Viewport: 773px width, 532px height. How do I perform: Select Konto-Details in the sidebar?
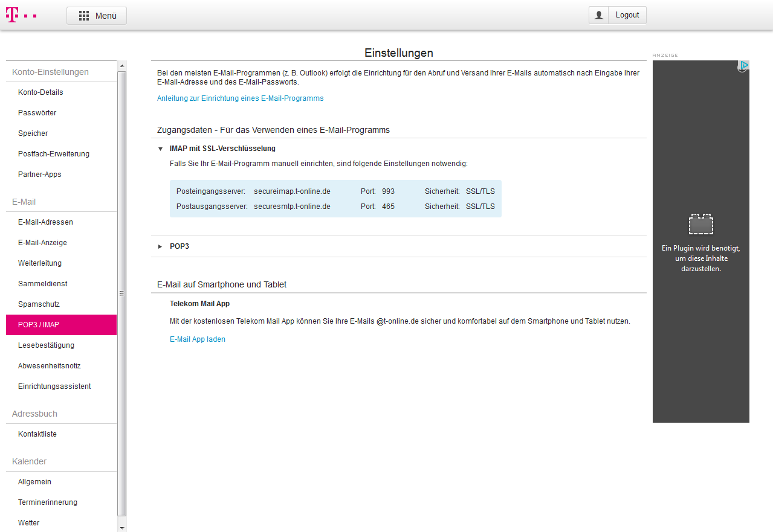click(40, 92)
